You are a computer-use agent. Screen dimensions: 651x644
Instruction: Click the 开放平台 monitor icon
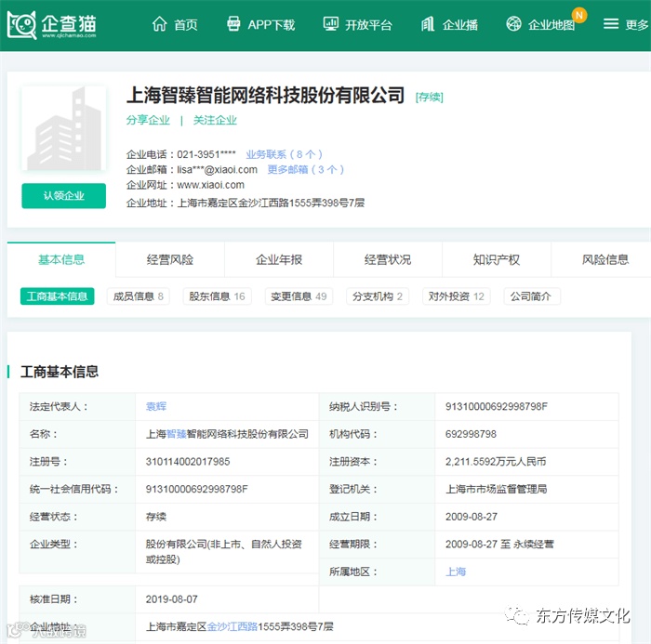point(331,24)
